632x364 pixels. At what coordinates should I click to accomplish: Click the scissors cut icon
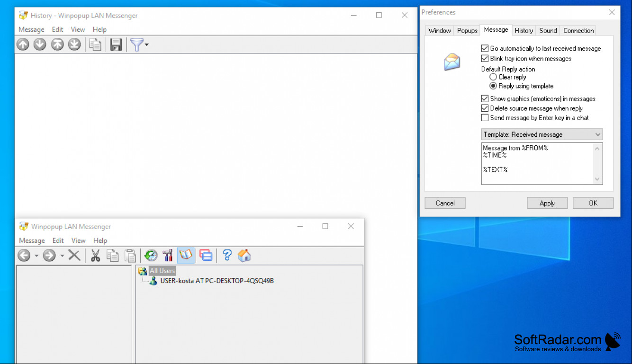96,256
